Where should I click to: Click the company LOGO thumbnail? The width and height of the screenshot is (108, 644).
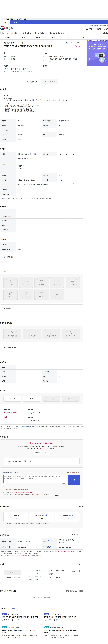[12, 572]
